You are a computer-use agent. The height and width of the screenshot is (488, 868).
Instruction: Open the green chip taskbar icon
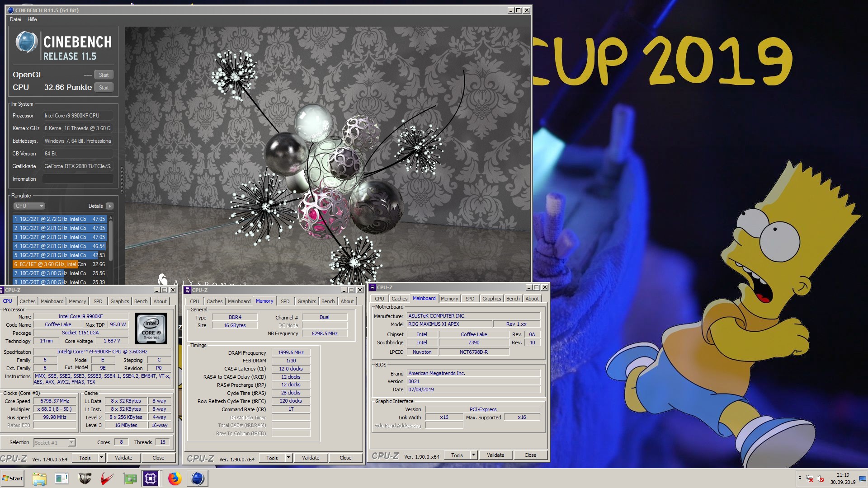tap(130, 479)
